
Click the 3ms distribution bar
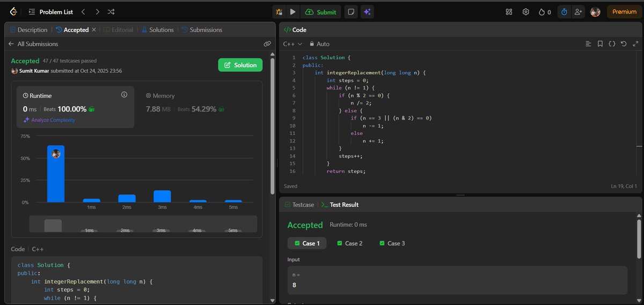[x=162, y=196]
